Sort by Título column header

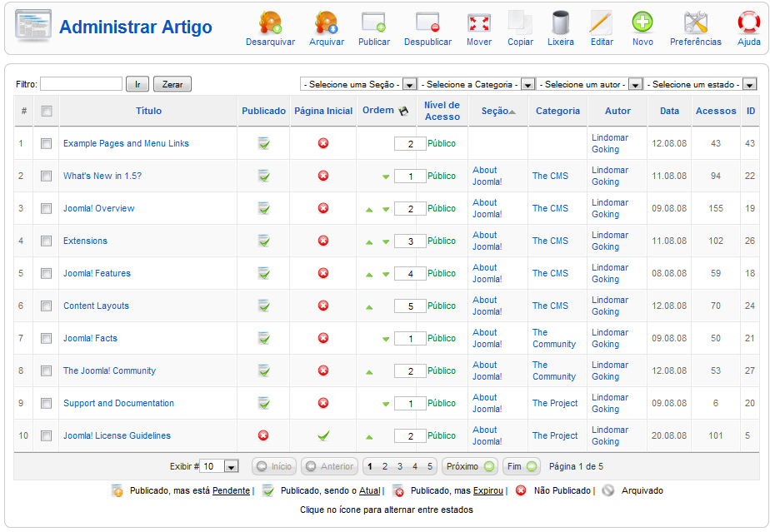click(x=148, y=111)
